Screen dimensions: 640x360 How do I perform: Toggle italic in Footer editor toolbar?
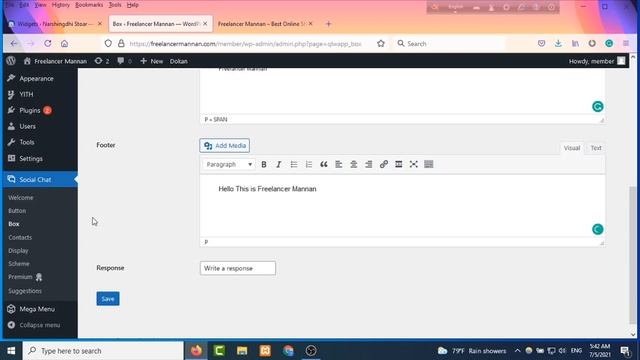coord(279,164)
